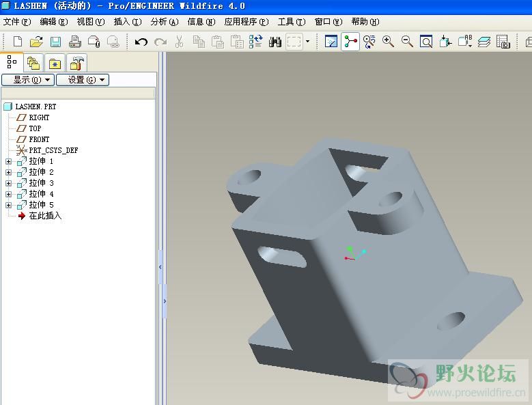
Task: Click the dashed selection box tool
Action: [x=294, y=42]
